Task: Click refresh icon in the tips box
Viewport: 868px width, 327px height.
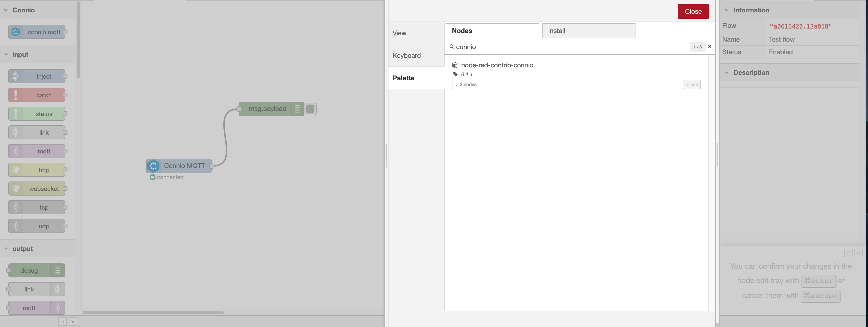Action: [848, 253]
